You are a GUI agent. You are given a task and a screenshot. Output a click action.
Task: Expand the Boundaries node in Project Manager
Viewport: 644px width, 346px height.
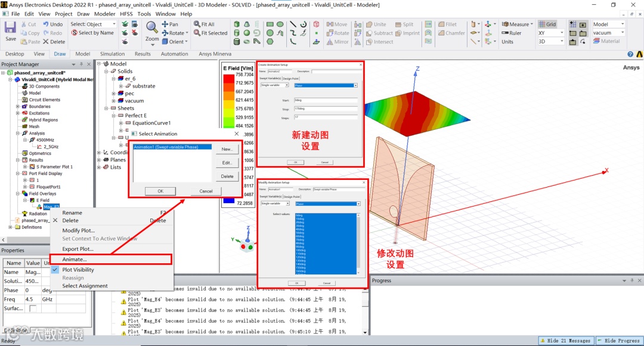18,106
